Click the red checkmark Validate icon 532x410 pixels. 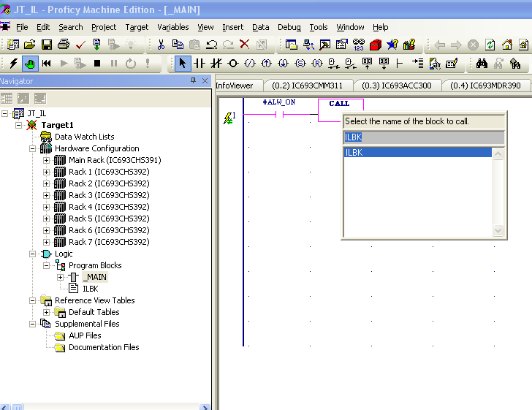[x=80, y=45]
